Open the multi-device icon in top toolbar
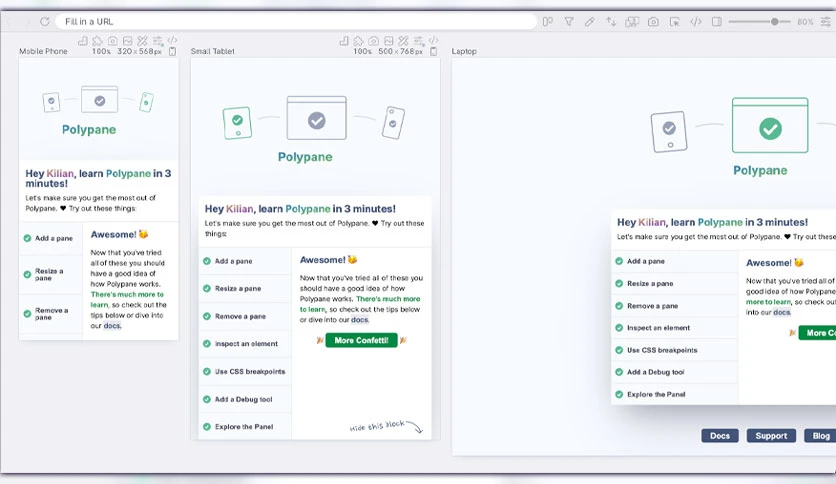 [x=632, y=22]
